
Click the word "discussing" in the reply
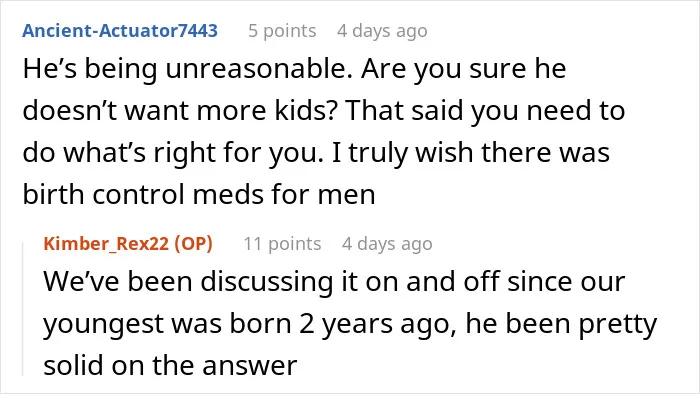tap(267, 282)
